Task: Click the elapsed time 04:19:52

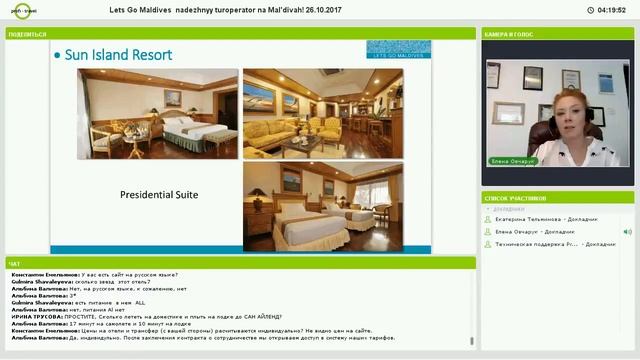Action: (611, 10)
